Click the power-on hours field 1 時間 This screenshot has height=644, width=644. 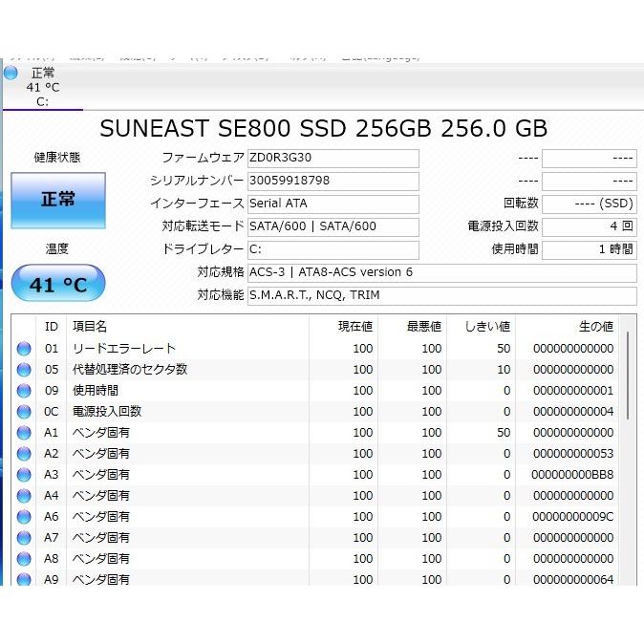click(x=590, y=250)
